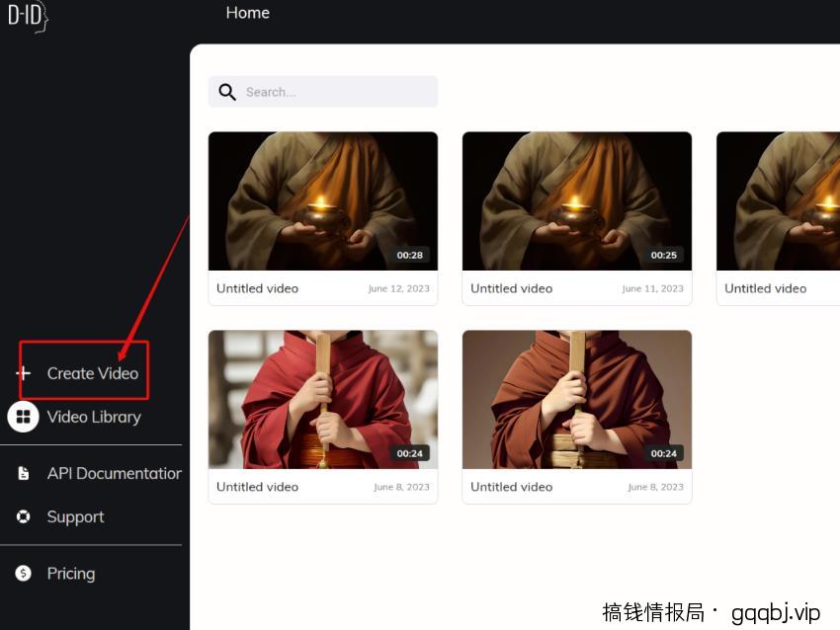840x630 pixels.
Task: Select the Video Library grid icon
Action: [23, 417]
